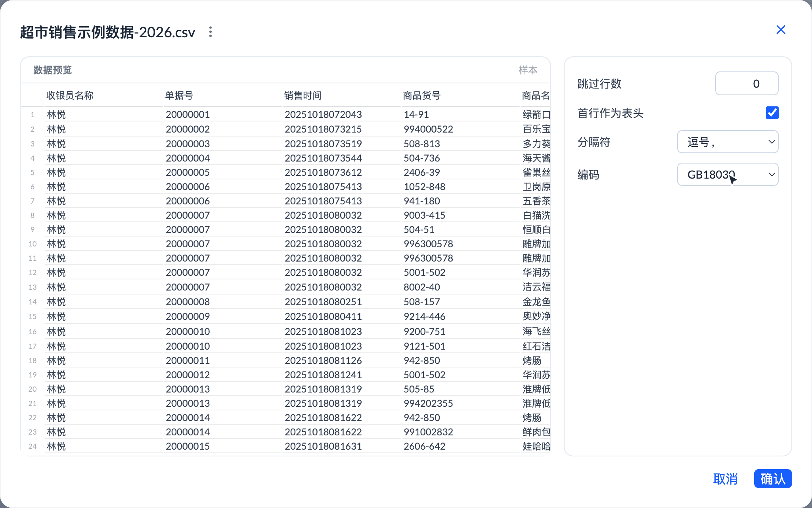Close the CSV import dialog

pyautogui.click(x=781, y=30)
